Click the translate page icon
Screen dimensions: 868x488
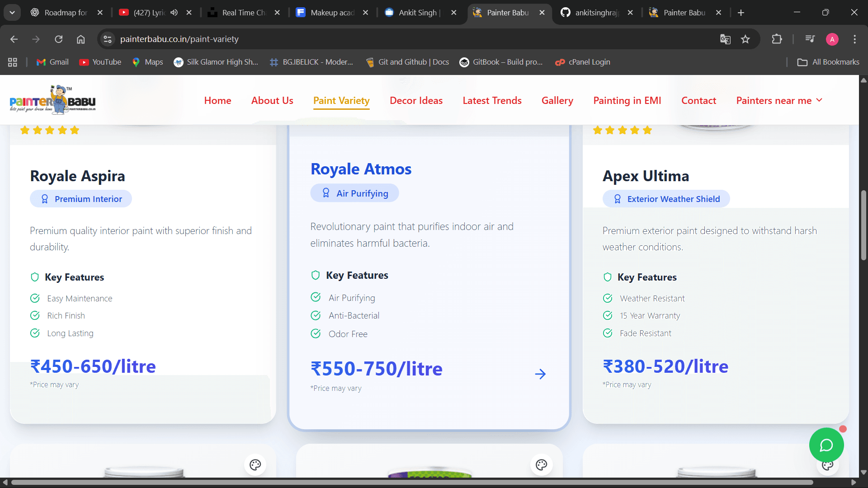(x=725, y=39)
